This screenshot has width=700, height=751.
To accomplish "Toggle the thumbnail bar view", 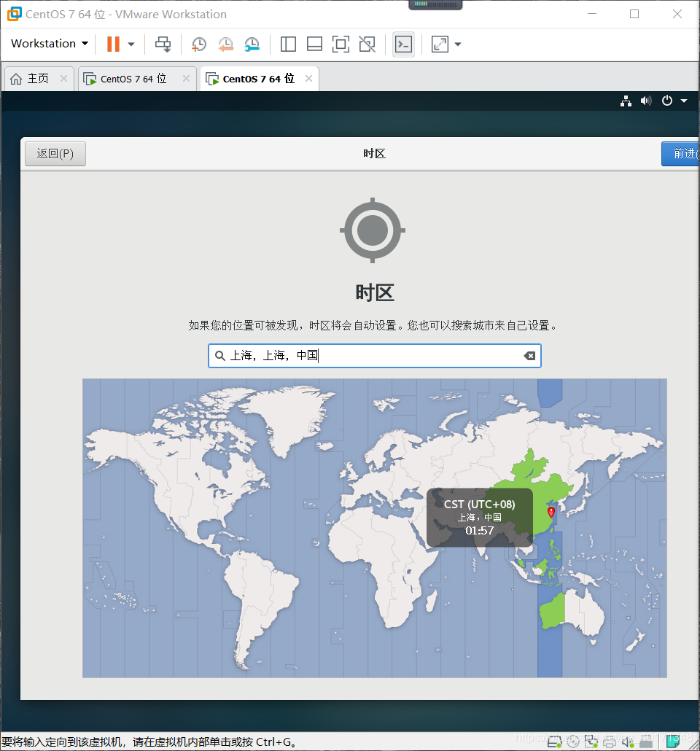I will click(x=314, y=44).
